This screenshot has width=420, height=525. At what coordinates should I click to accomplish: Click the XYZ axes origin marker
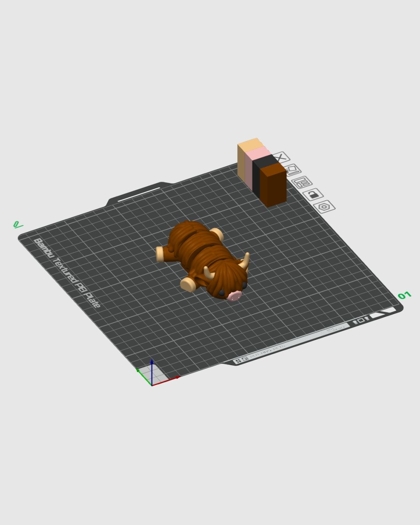click(152, 385)
